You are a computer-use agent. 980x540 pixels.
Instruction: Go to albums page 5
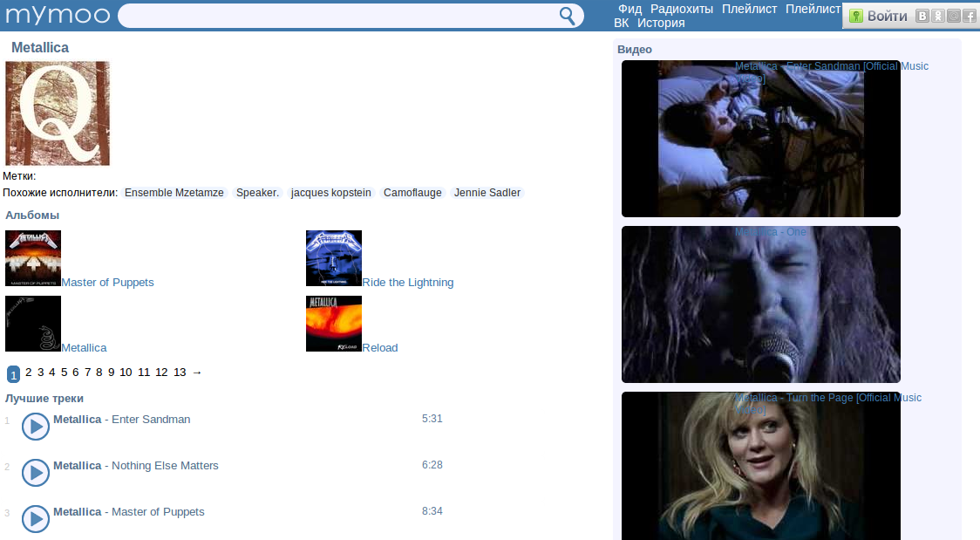click(64, 373)
